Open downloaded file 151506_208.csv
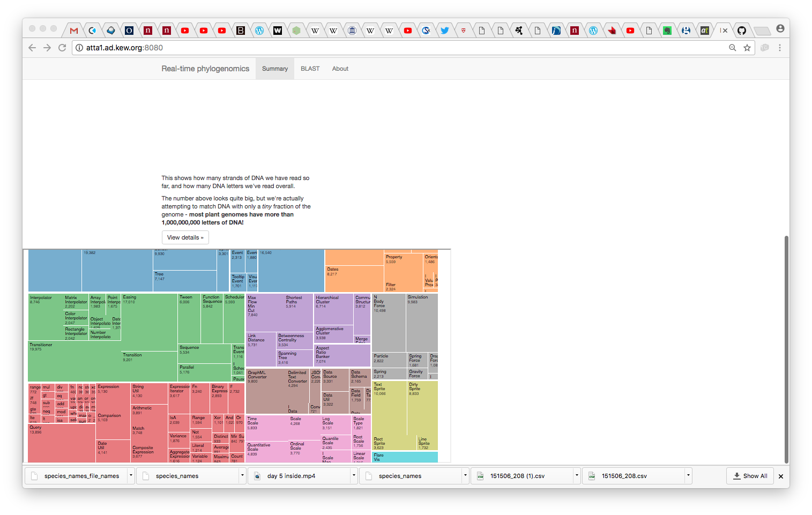 (634, 476)
